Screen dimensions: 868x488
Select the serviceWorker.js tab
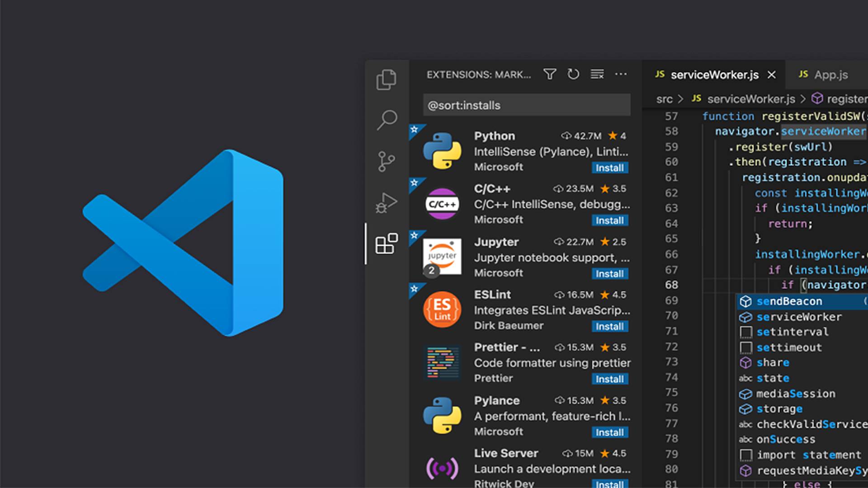714,75
